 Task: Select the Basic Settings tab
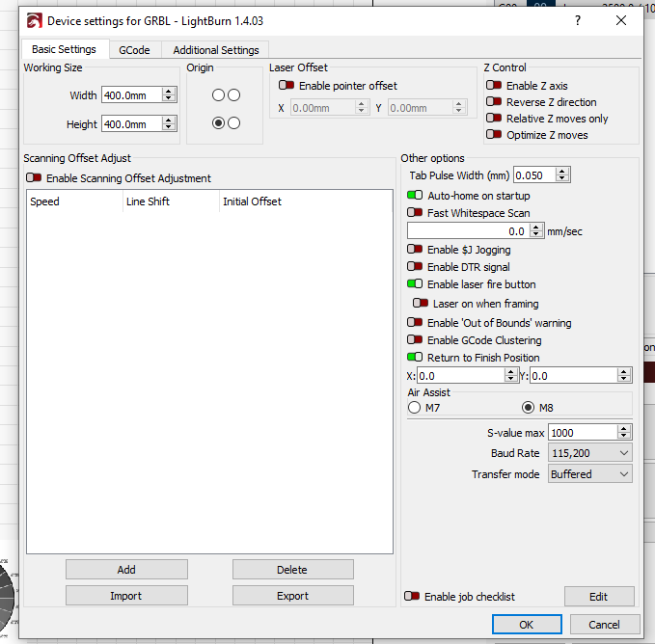64,49
